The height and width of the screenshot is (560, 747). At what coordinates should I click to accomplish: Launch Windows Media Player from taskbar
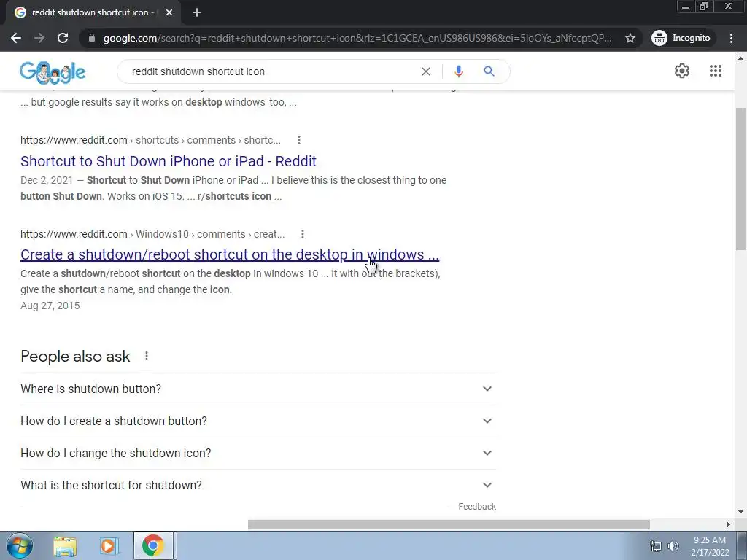[109, 546]
